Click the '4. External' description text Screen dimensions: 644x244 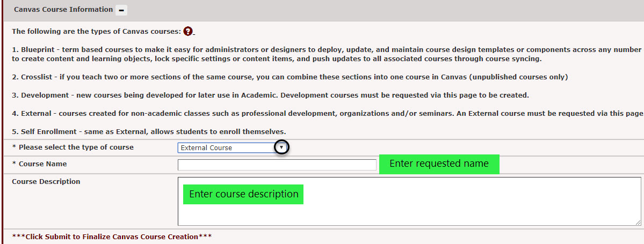tap(328, 114)
